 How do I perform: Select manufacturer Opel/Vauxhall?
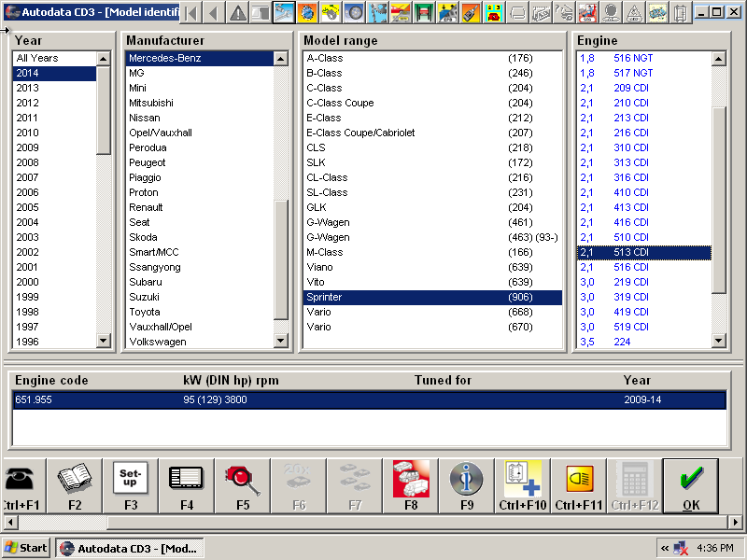pos(200,133)
